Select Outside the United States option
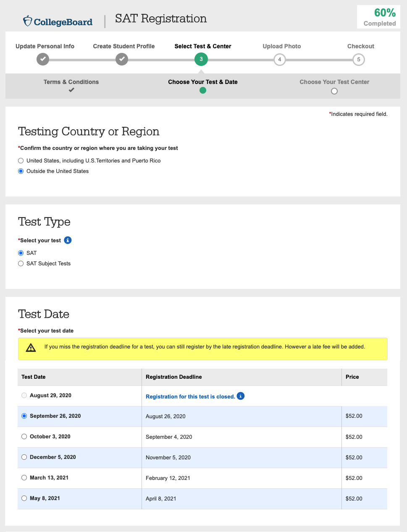407x532 pixels. pyautogui.click(x=21, y=171)
